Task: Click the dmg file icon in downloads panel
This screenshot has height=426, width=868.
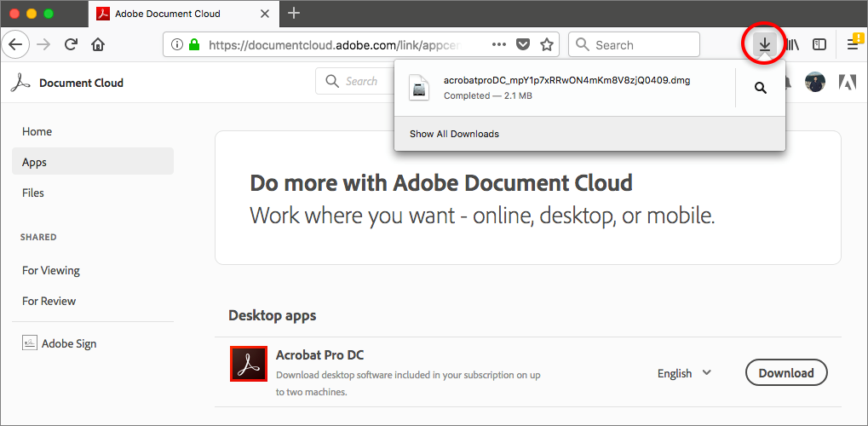Action: (419, 88)
